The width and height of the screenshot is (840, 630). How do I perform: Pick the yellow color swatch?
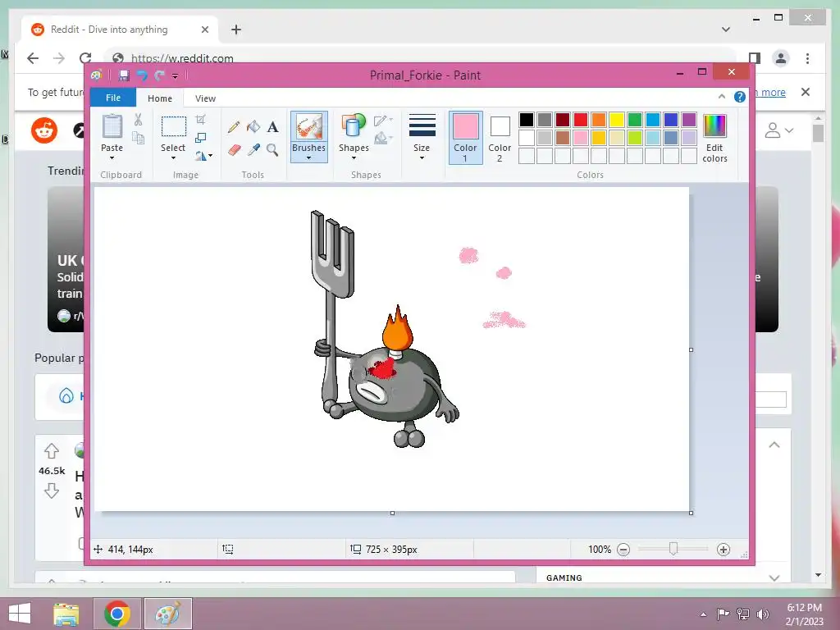point(617,120)
